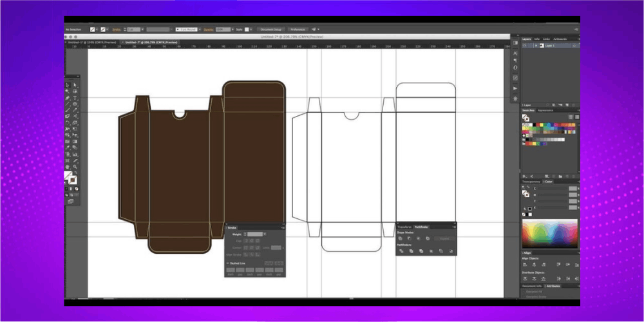The height and width of the screenshot is (322, 644).
Task: Select the Layer 1 row thumbnail
Action: [x=542, y=46]
